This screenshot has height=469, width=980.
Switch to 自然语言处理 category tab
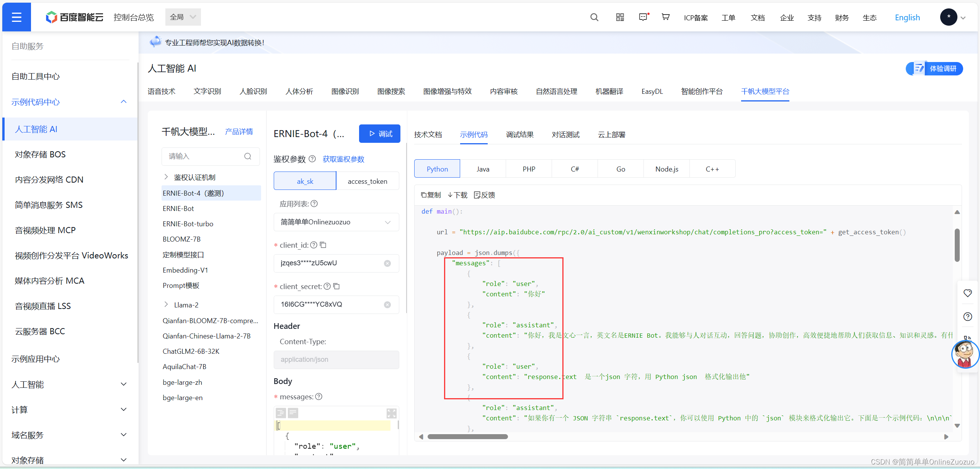pyautogui.click(x=557, y=92)
